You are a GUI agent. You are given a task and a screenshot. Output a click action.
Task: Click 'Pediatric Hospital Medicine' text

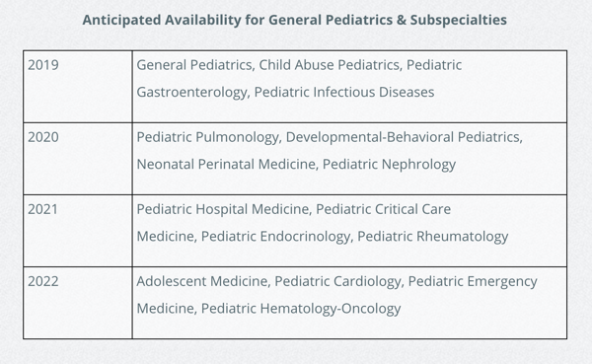[x=223, y=209]
